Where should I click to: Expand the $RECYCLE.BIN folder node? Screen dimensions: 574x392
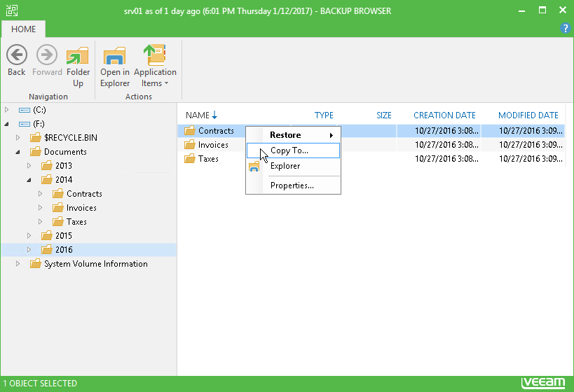click(x=18, y=138)
